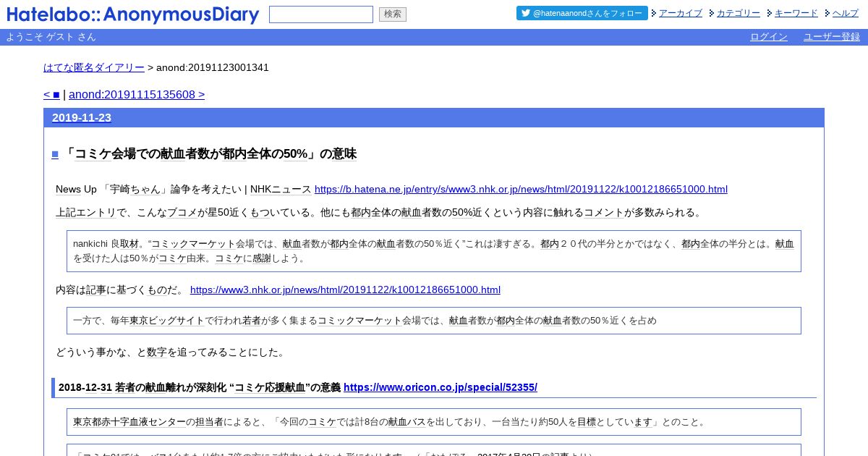Click NHKニュース keyword link
The width and height of the screenshot is (868, 456).
pyautogui.click(x=281, y=190)
